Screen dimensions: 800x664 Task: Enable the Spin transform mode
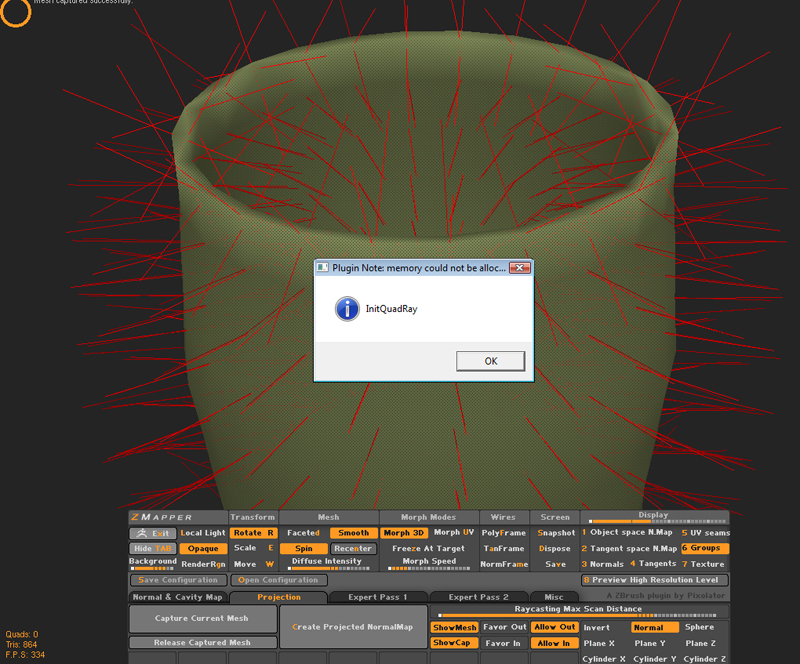[303, 548]
